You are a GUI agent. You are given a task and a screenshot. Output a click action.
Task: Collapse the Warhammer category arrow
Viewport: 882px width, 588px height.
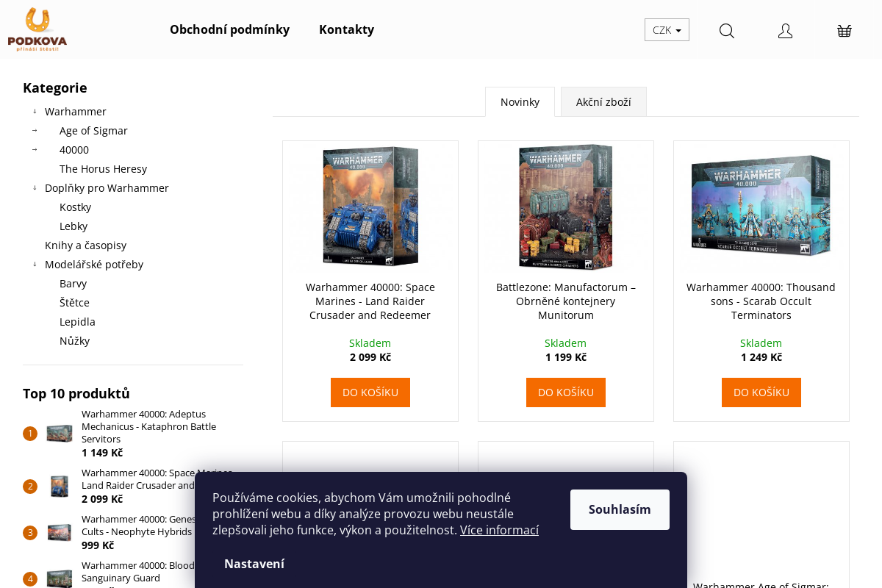point(35,112)
